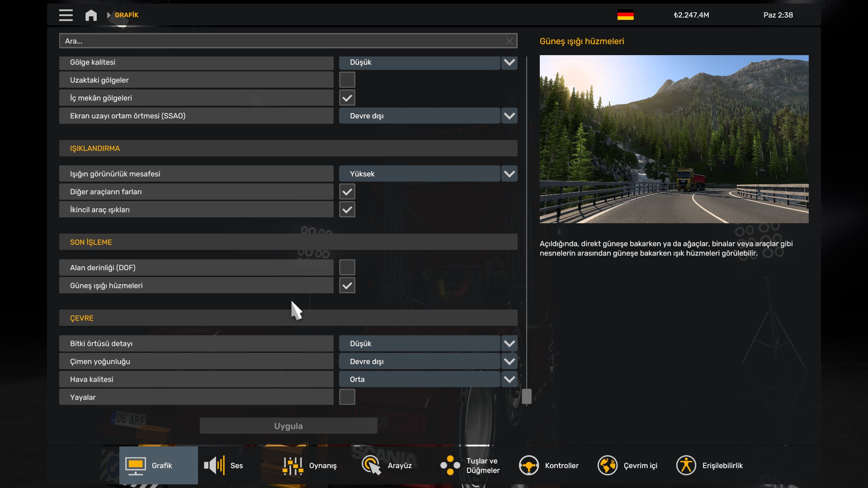Click the Grafik monitor icon
This screenshot has width=868, height=488.
[136, 466]
